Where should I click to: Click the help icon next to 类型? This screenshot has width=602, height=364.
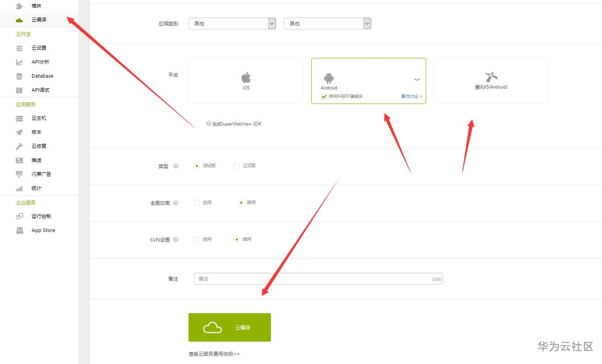click(x=176, y=166)
